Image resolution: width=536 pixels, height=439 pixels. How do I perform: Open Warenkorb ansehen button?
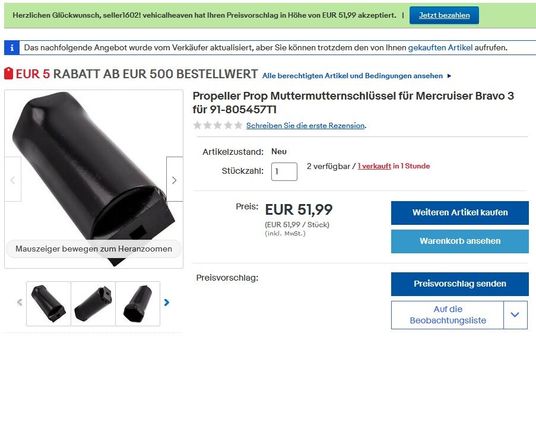[x=460, y=241]
